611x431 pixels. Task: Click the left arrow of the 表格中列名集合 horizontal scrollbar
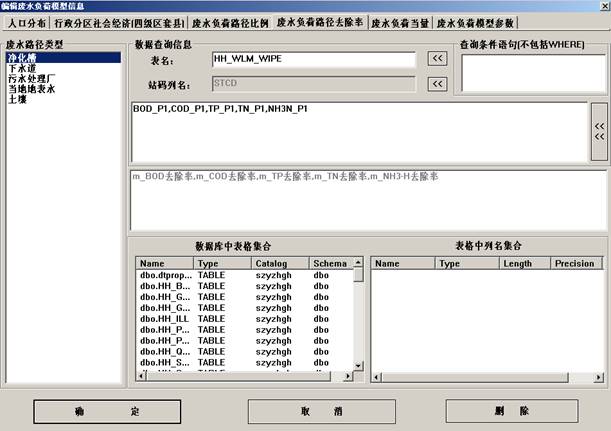click(x=376, y=377)
